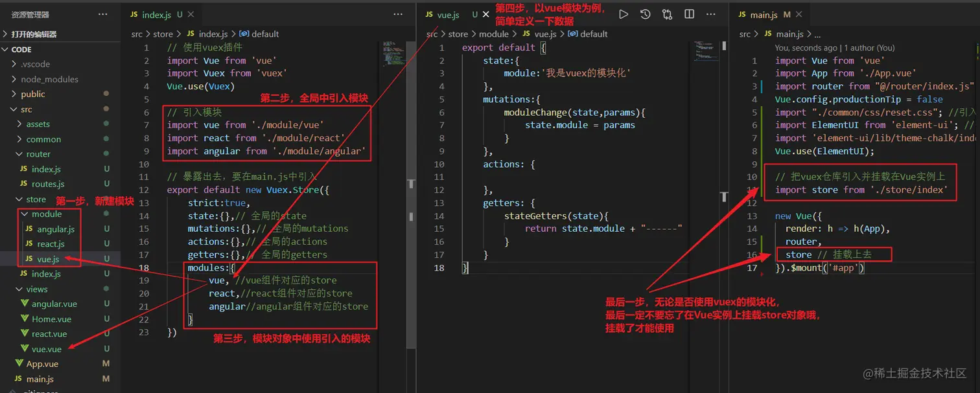Open index.js directly under the store folder
The height and width of the screenshot is (393, 980).
60,274
